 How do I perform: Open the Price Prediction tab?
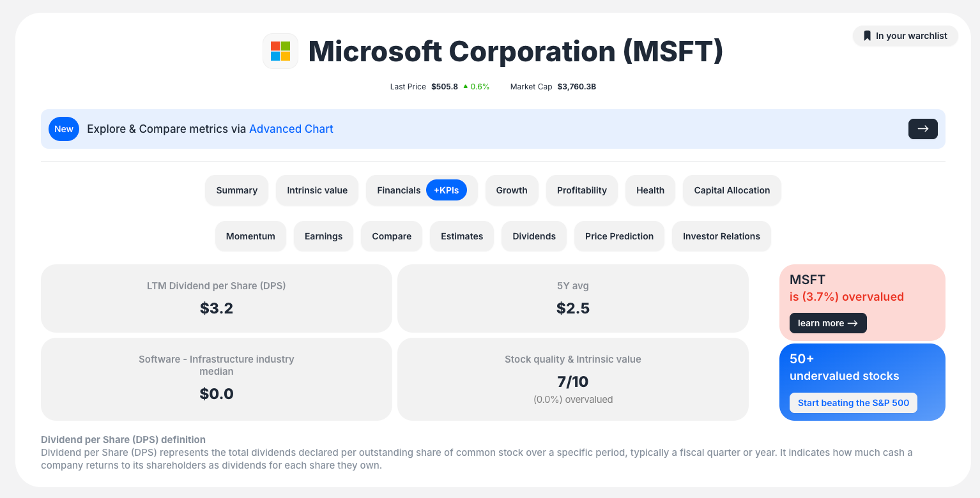pos(619,236)
